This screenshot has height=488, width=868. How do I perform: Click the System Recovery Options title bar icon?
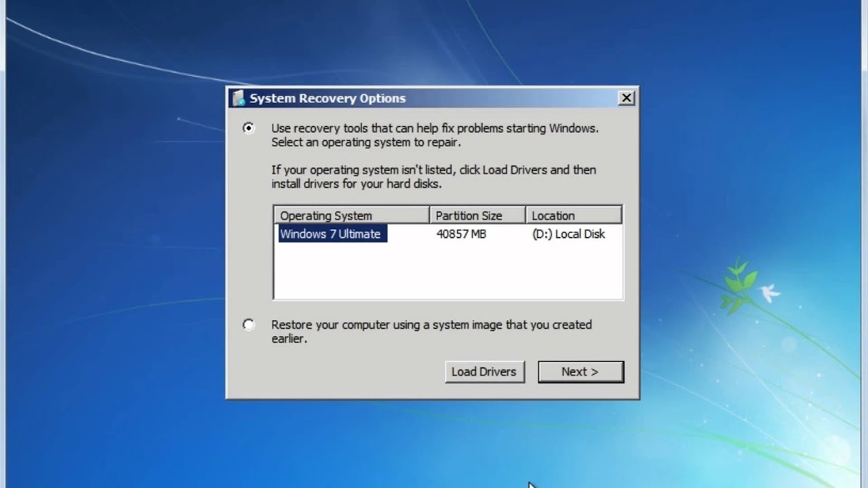pos(238,98)
